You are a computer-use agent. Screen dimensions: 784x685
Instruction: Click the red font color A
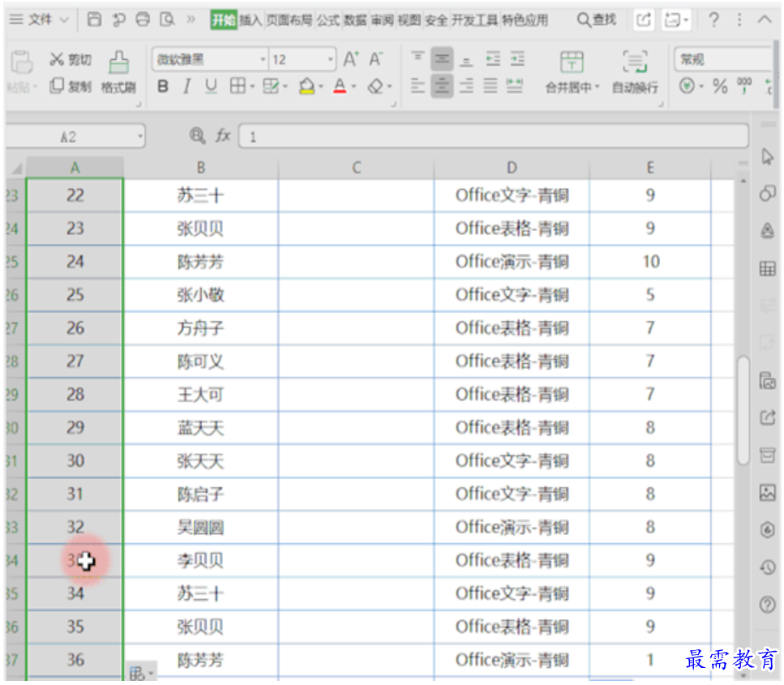[340, 87]
